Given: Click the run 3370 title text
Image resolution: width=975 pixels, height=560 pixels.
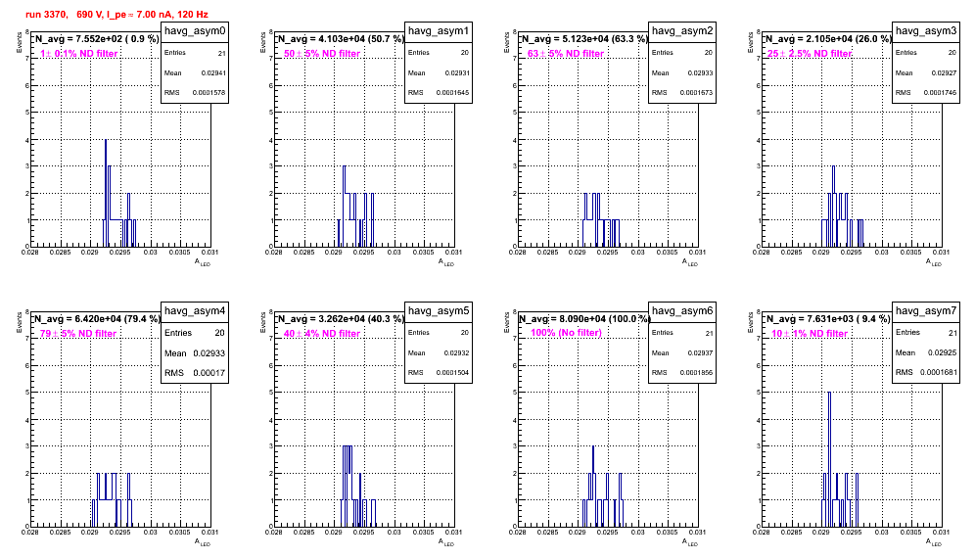Looking at the screenshot, I should pos(116,15).
